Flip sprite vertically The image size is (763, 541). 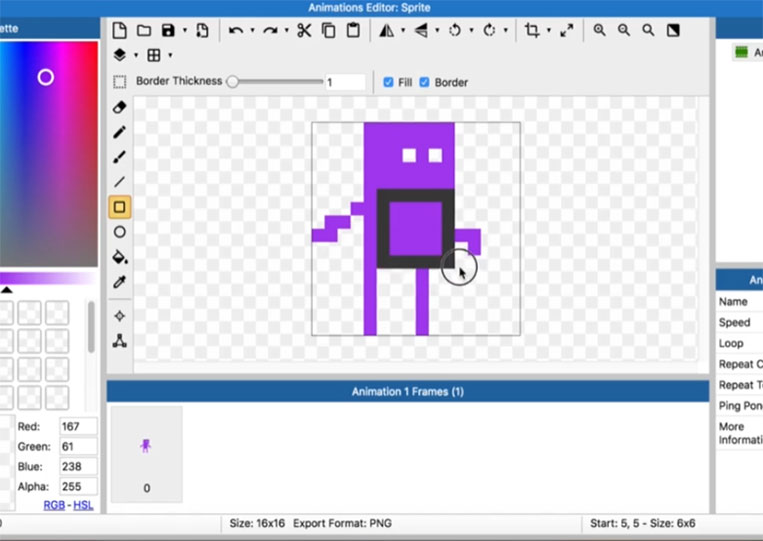pos(421,30)
